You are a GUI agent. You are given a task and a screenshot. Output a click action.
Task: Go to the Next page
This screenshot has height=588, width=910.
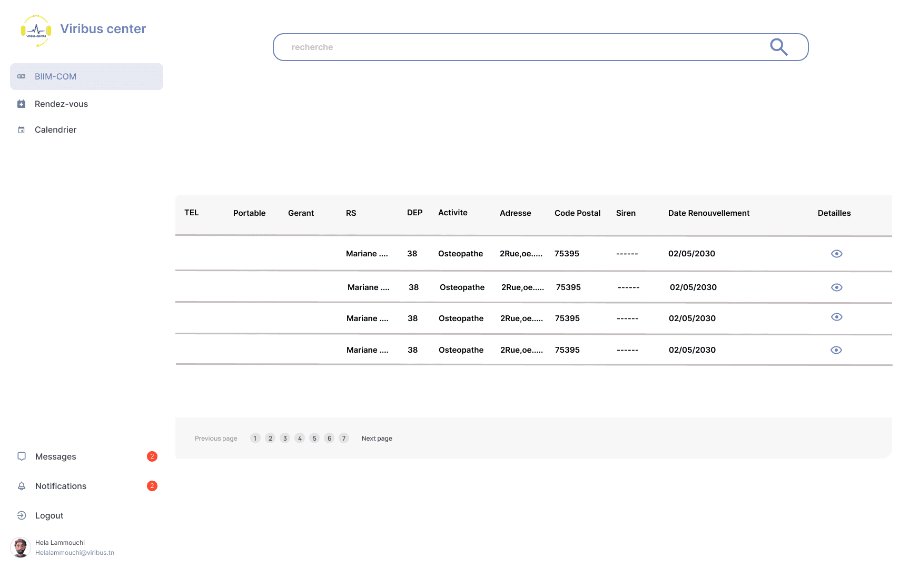(x=377, y=438)
